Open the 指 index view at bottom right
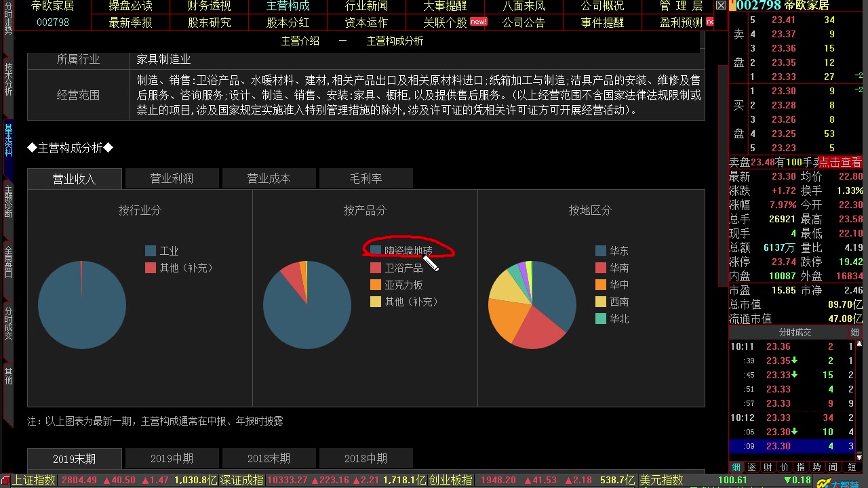Viewport: 868px width, 488px height. 802,467
